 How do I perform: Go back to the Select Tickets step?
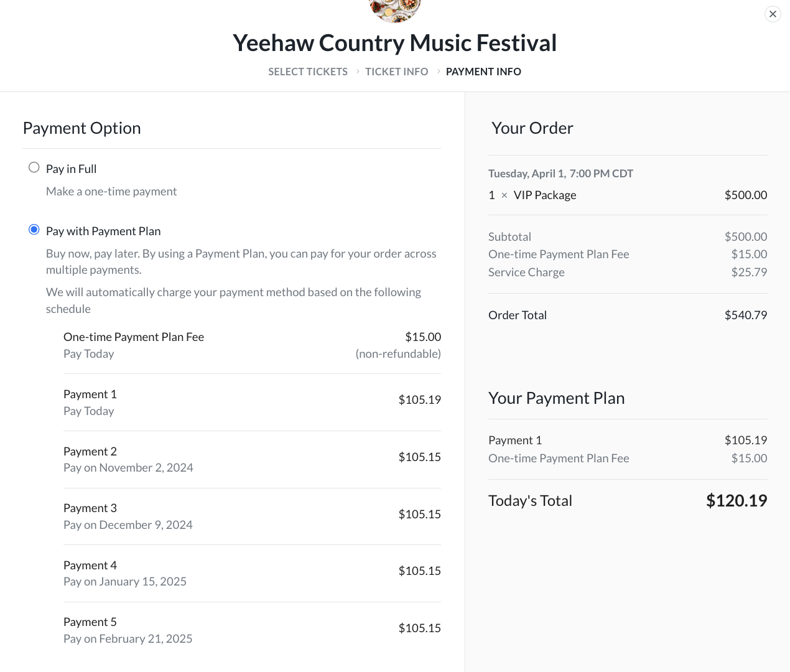(x=308, y=72)
